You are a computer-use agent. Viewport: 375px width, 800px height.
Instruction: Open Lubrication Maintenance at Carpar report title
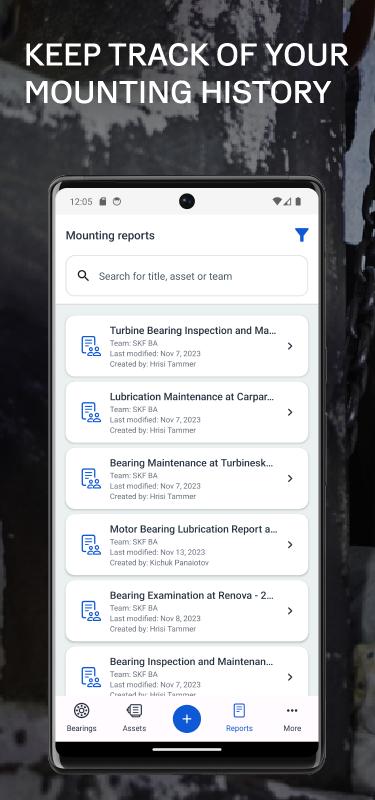pos(192,396)
